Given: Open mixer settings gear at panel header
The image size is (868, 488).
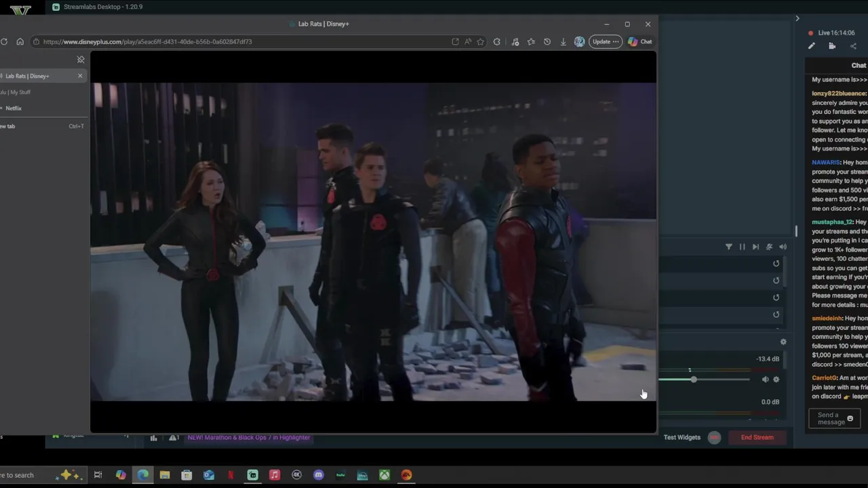Looking at the screenshot, I should click(783, 342).
